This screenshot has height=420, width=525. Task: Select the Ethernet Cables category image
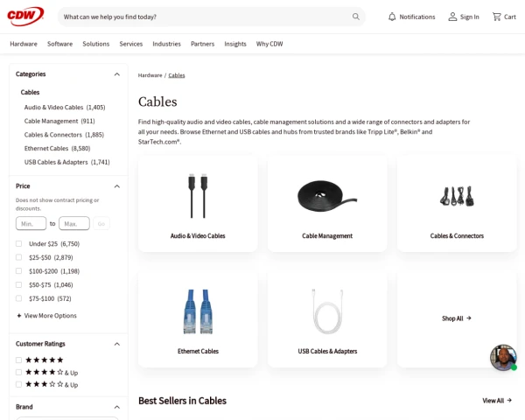(x=198, y=311)
